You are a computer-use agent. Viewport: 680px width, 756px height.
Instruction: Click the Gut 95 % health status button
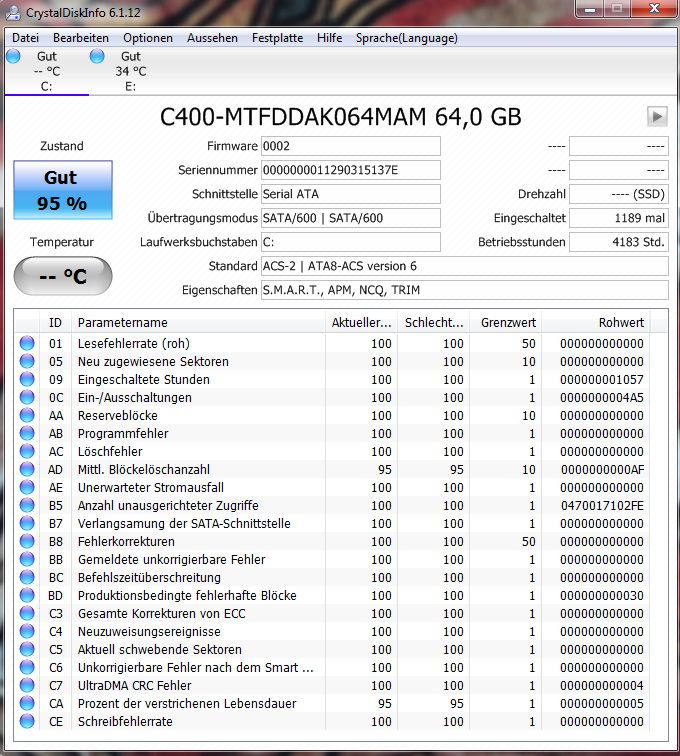coord(63,190)
